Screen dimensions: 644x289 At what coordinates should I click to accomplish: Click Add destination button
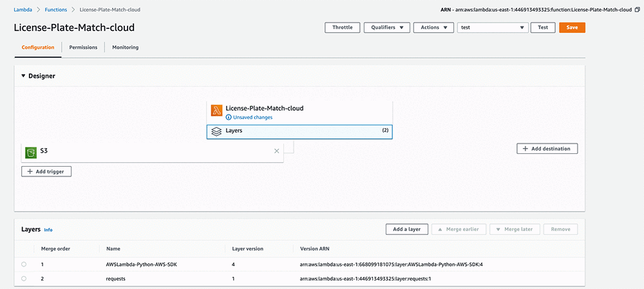pyautogui.click(x=547, y=149)
